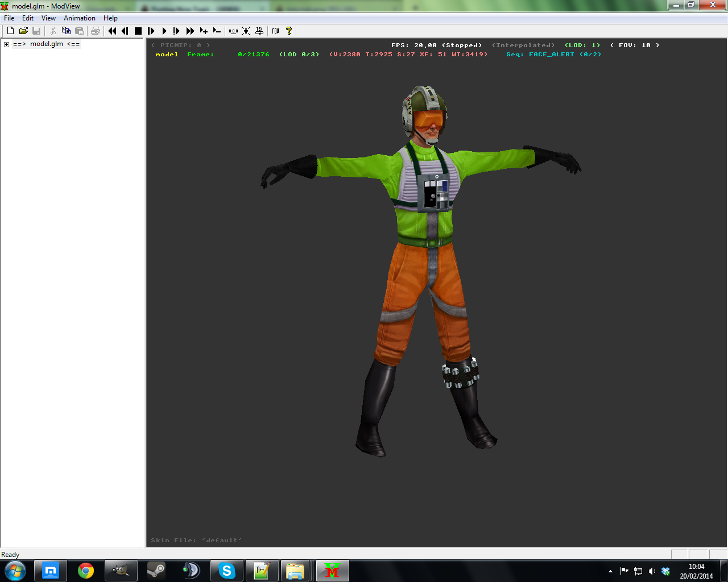Open the View menu

coord(48,18)
